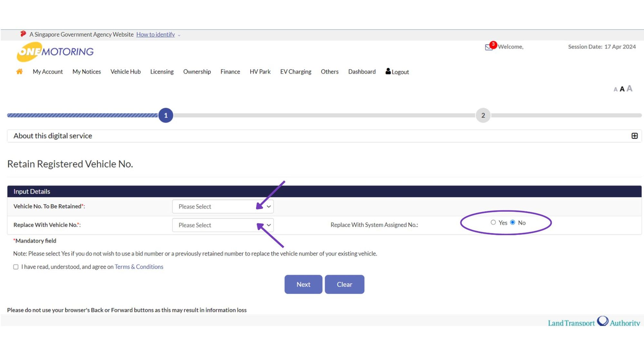This screenshot has height=362, width=644.
Task: Click the Next button
Action: [303, 284]
